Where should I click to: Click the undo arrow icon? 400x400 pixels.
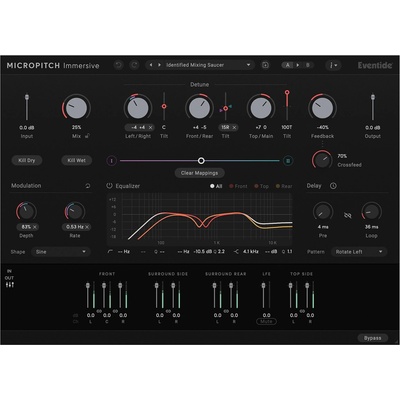[118, 65]
